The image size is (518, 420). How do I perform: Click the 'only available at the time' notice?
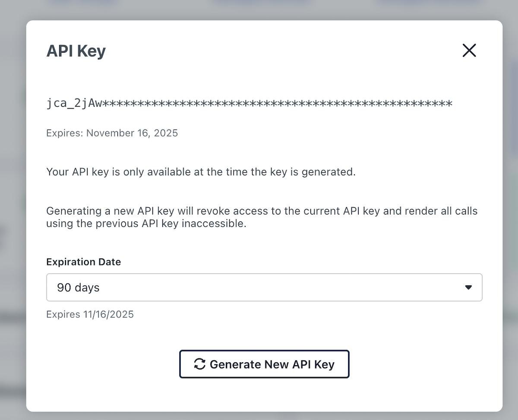[201, 172]
